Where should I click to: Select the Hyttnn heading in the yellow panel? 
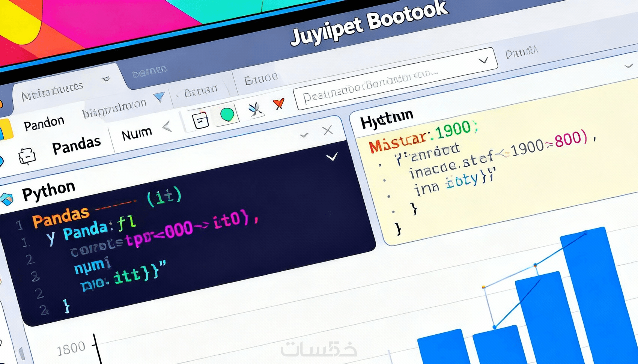click(387, 120)
